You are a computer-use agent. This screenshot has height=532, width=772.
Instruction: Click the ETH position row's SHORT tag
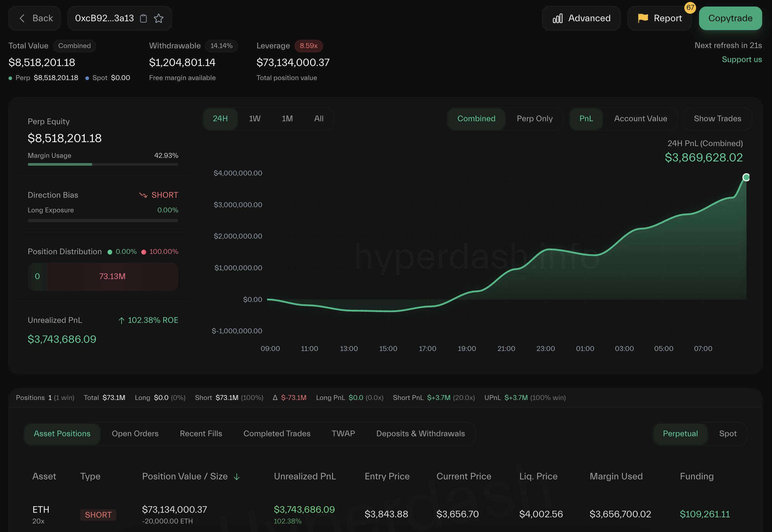click(98, 515)
